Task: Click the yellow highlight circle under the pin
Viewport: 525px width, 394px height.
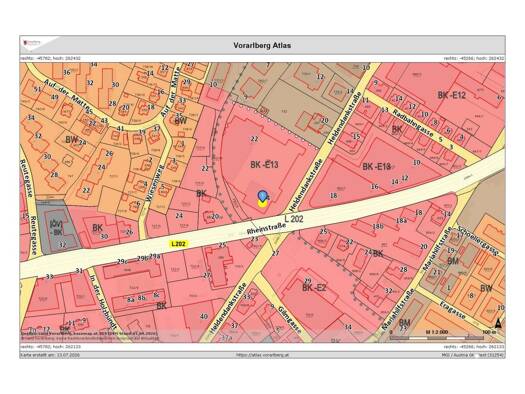Action: pos(262,203)
